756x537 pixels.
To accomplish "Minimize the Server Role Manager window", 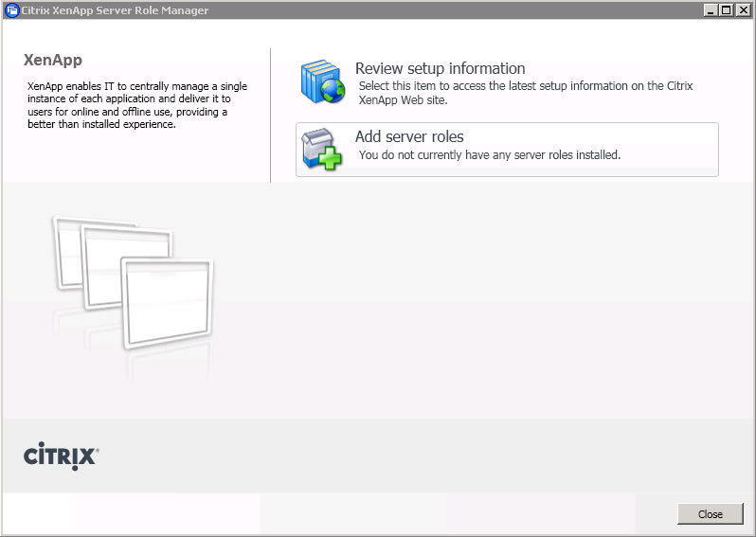I will (x=711, y=10).
